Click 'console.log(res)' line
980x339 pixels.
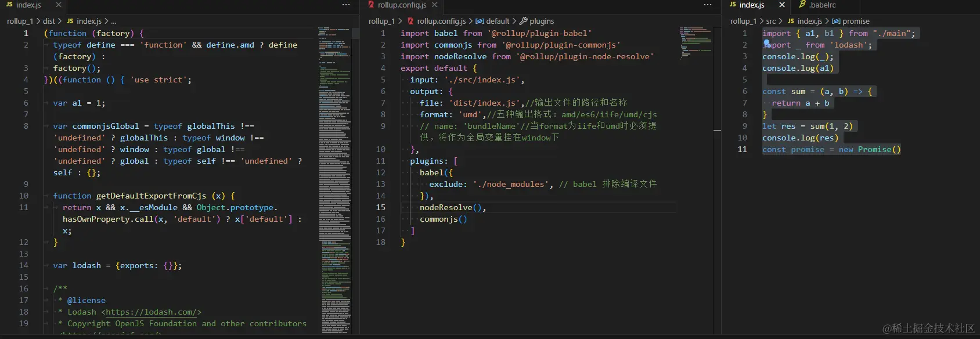[x=801, y=138]
